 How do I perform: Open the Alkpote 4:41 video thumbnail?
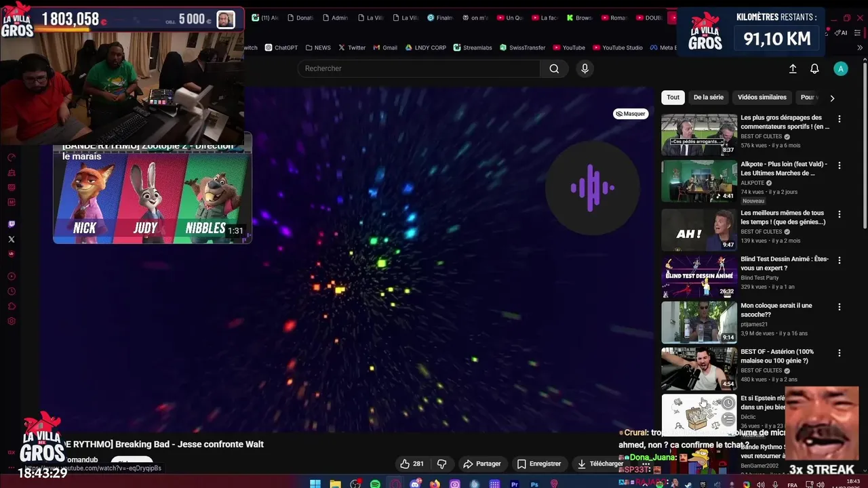click(x=699, y=181)
